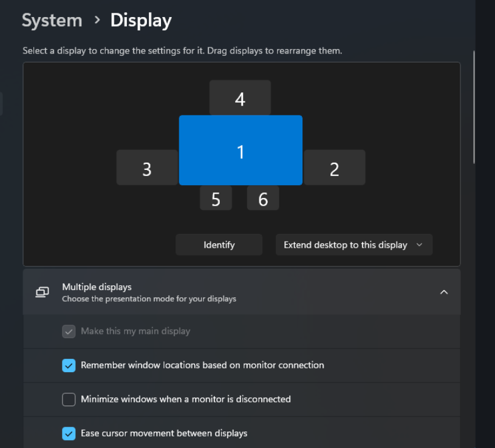The width and height of the screenshot is (495, 448).
Task: Click the Select a display instruction text
Action: tap(182, 51)
